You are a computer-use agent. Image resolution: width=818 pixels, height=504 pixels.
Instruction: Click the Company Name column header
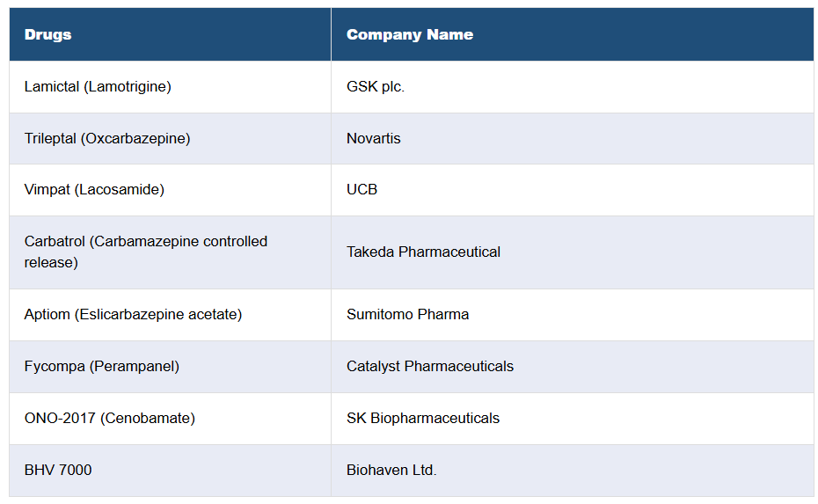[x=409, y=35]
